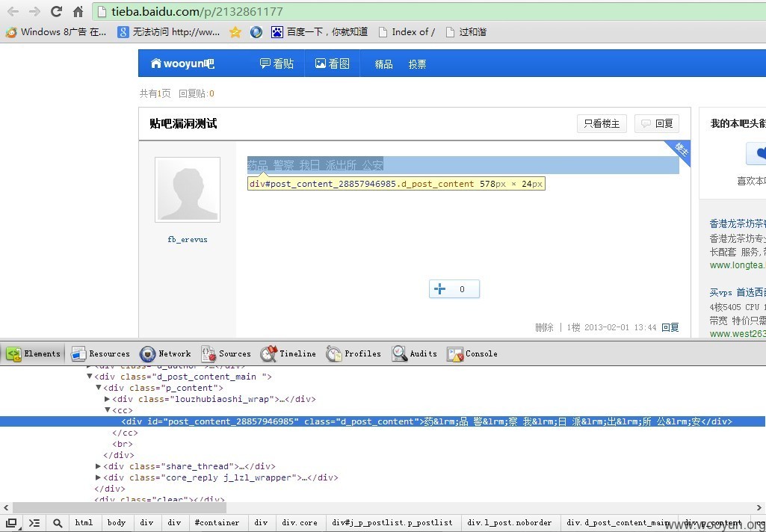Open the www.west263 ad URL
This screenshot has width=766, height=532.
pos(738,334)
